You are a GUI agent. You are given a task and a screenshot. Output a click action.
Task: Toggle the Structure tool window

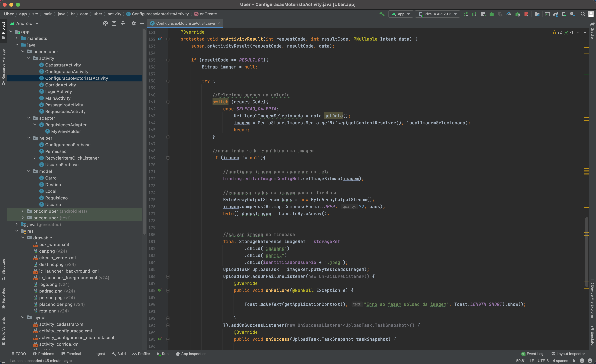[3, 269]
